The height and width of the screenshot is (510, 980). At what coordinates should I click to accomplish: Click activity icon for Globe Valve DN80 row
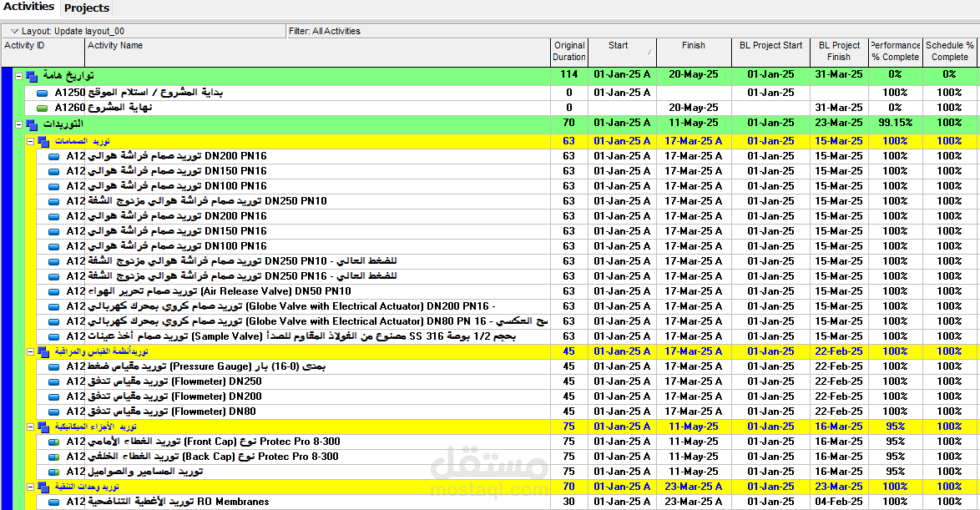(54, 322)
